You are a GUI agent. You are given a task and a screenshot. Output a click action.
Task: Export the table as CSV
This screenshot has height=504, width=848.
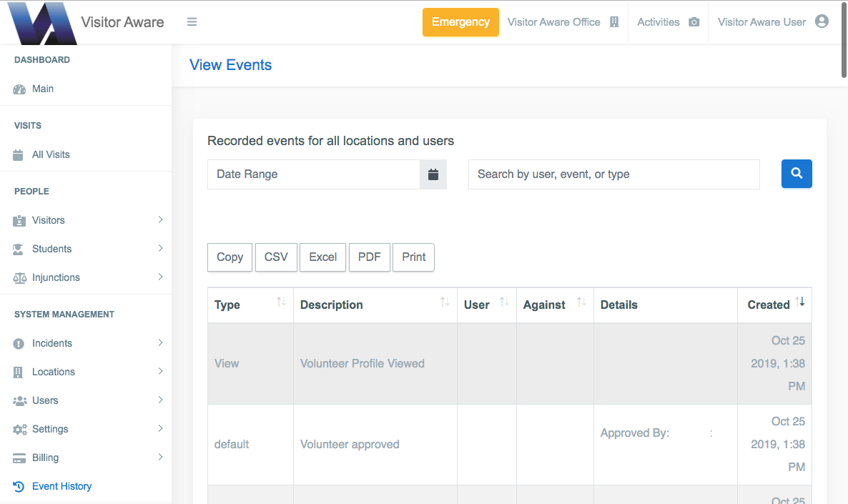tap(276, 257)
